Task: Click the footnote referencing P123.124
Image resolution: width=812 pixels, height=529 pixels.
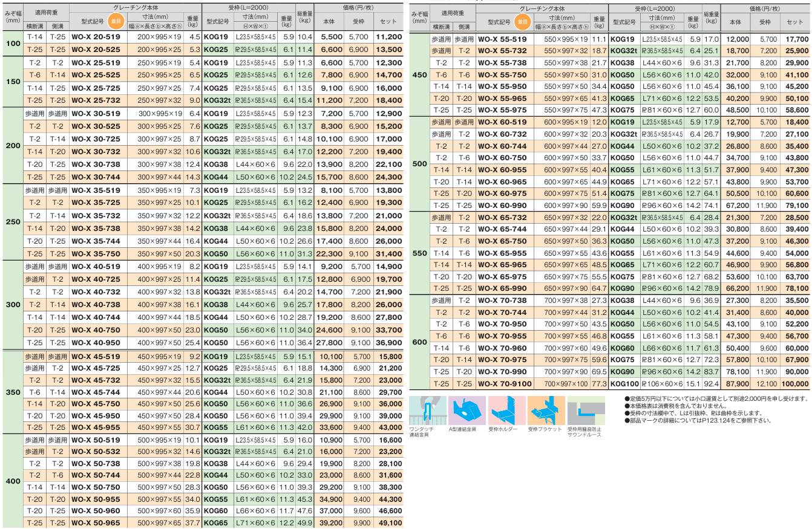Action: click(697, 420)
